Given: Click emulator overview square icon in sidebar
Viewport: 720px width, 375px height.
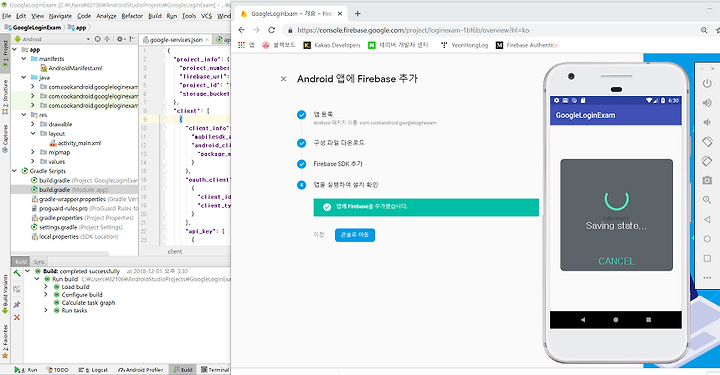Looking at the screenshot, I should (707, 258).
